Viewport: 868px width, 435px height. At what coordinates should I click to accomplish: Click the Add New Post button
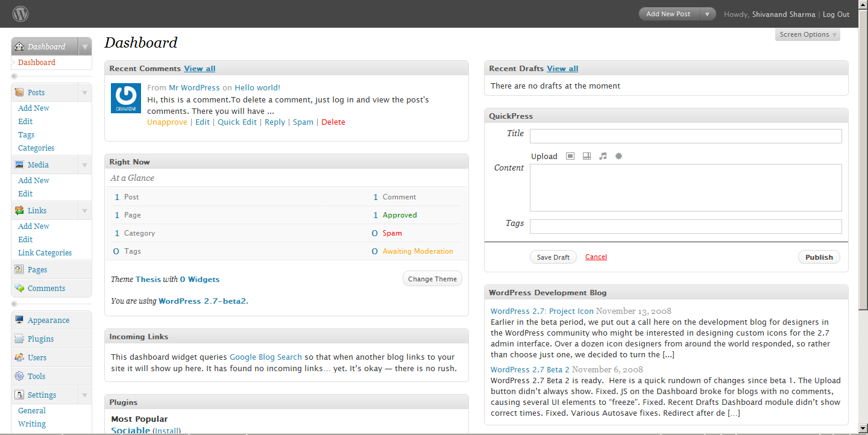[x=668, y=14]
